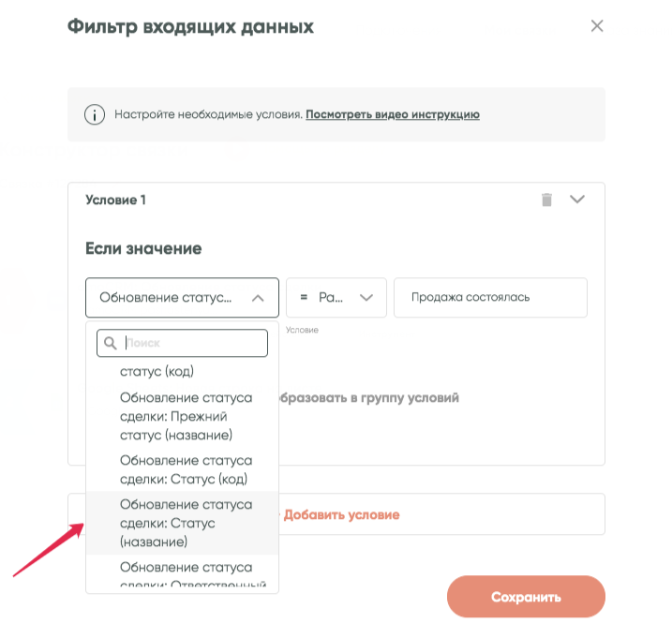Delete Условие 1 with trash icon
This screenshot has width=672, height=638.
[547, 200]
